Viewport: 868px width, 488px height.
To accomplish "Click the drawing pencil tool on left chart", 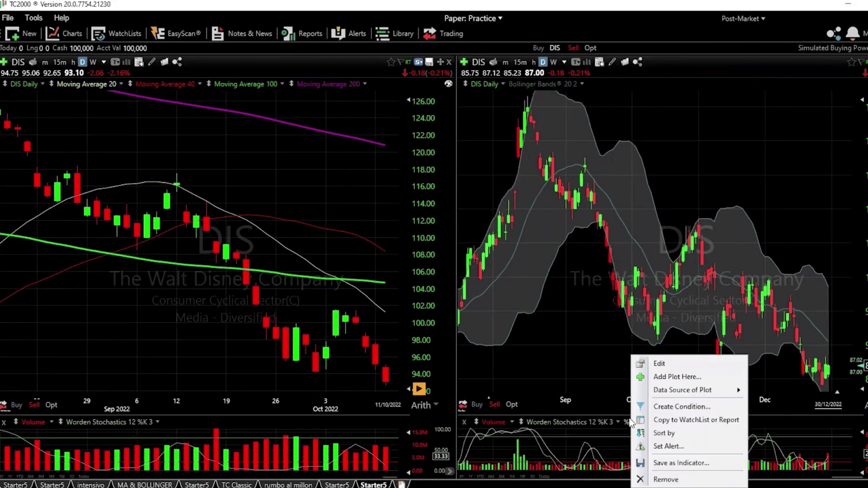I will 152,62.
